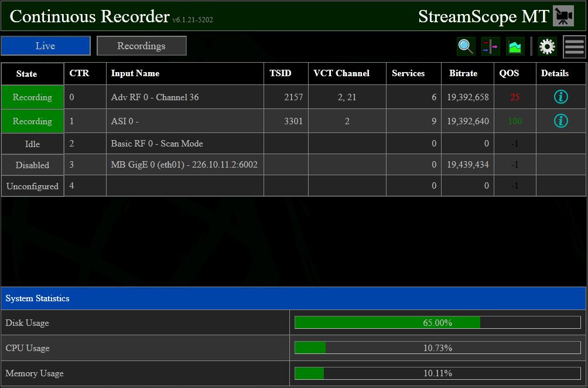Screen dimensions: 588x388
Task: Click the Disk Usage 65.00% bar
Action: tap(437, 322)
